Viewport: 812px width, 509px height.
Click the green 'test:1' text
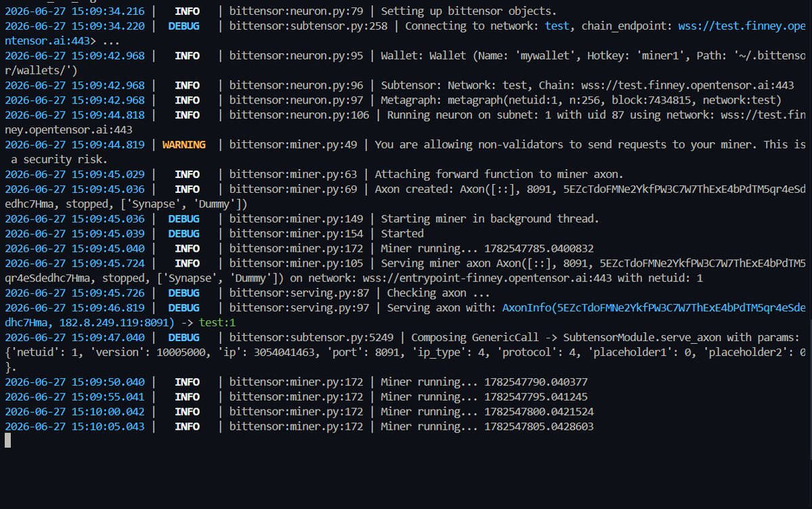pos(217,323)
